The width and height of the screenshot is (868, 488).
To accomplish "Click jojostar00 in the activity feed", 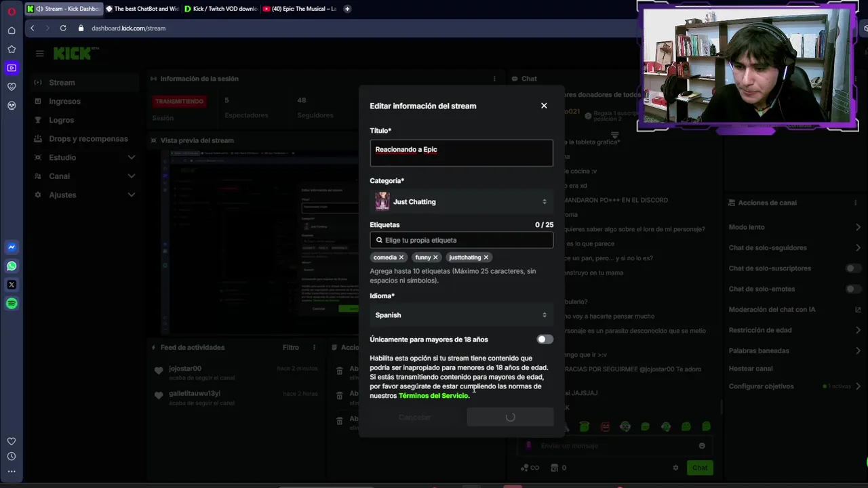I will click(x=185, y=369).
